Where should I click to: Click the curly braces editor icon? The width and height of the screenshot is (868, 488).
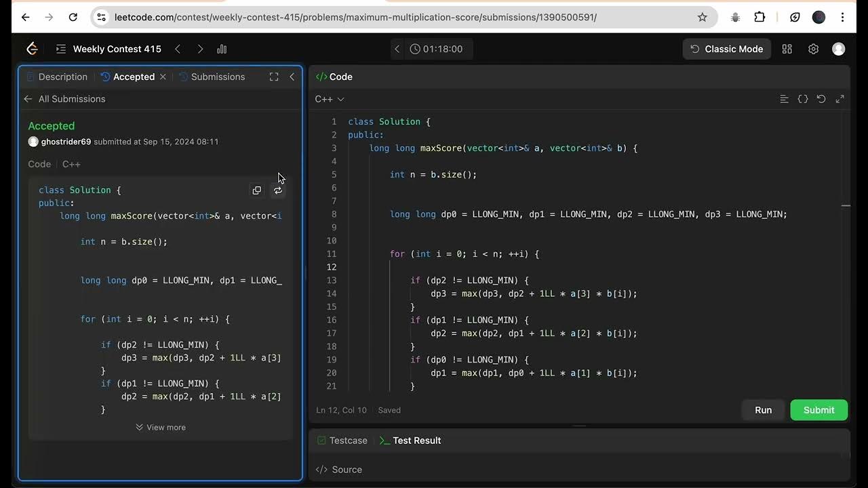(x=803, y=99)
